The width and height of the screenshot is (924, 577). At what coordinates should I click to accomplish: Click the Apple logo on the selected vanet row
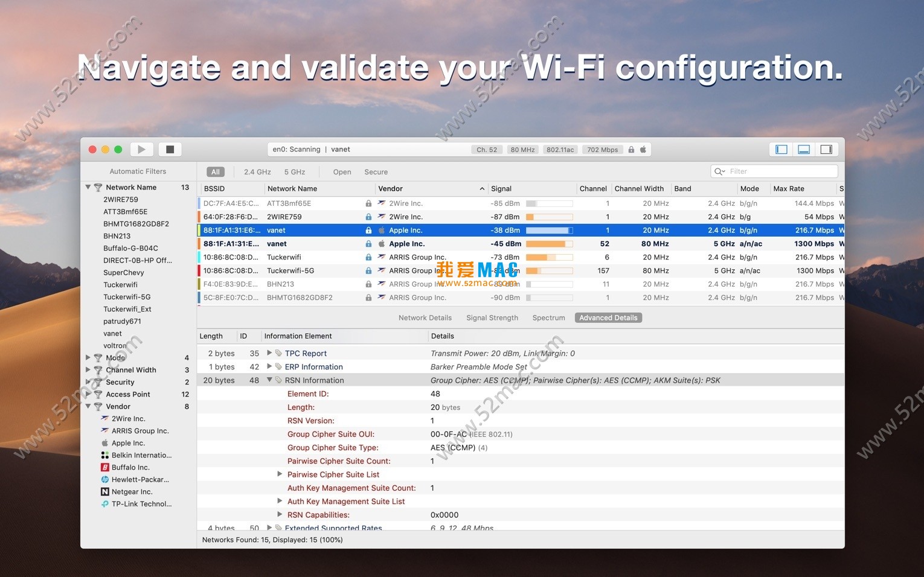tap(382, 231)
